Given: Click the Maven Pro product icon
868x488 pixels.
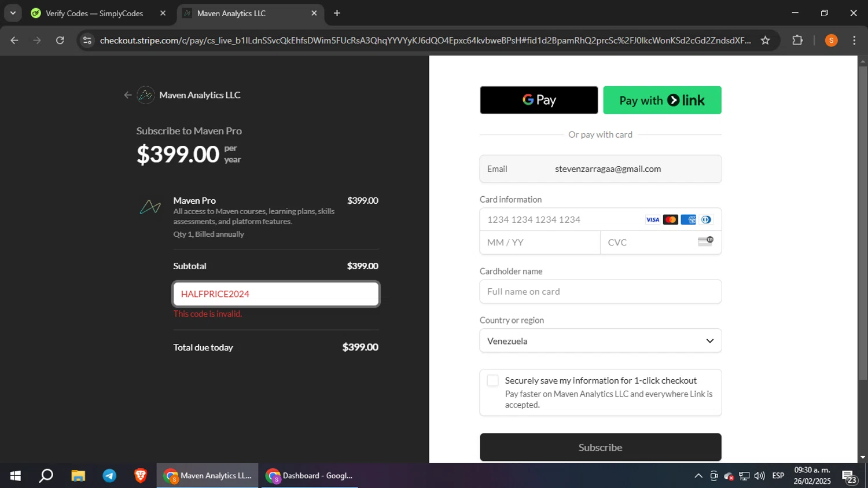Looking at the screenshot, I should 150,207.
